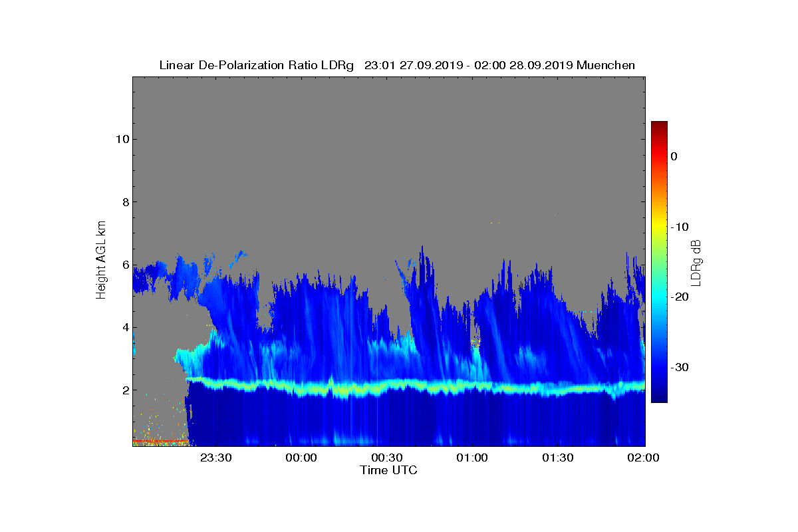This screenshot has width=798, height=532.
Task: Click the dark red top of the colorbar
Action: (x=659, y=126)
